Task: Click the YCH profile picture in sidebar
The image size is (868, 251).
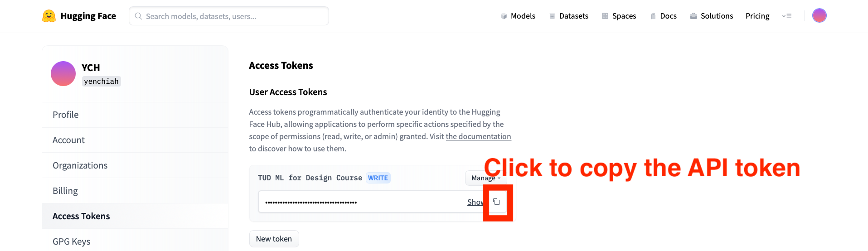Action: click(x=63, y=73)
